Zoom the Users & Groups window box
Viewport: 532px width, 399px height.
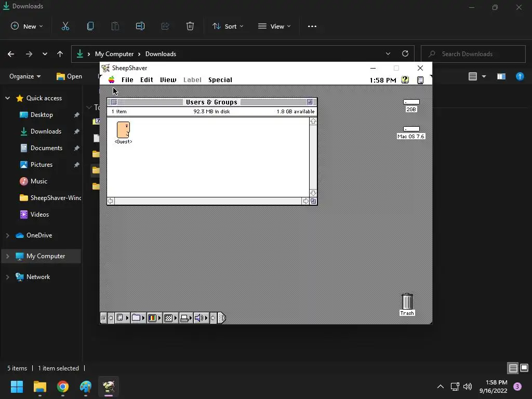coord(310,102)
